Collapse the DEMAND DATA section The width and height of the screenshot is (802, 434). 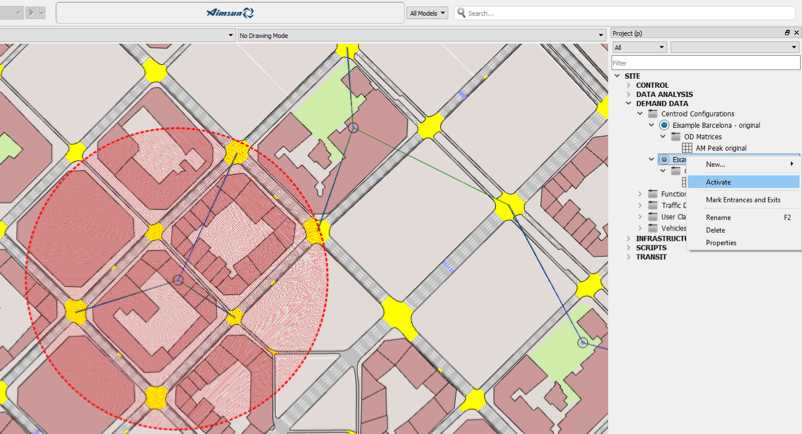[629, 103]
